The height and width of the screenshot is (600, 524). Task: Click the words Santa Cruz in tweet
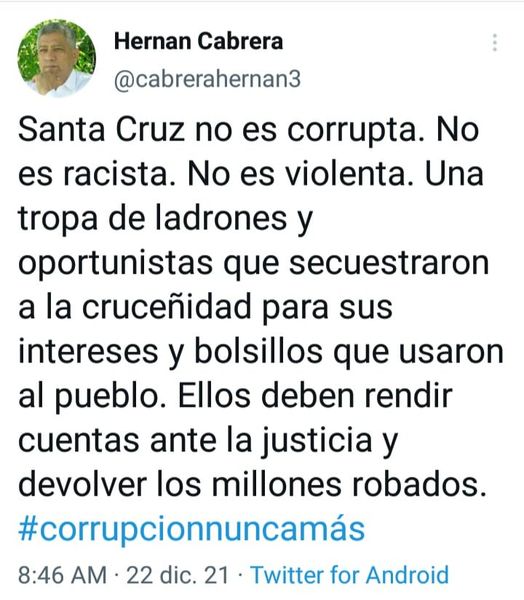coord(101,129)
